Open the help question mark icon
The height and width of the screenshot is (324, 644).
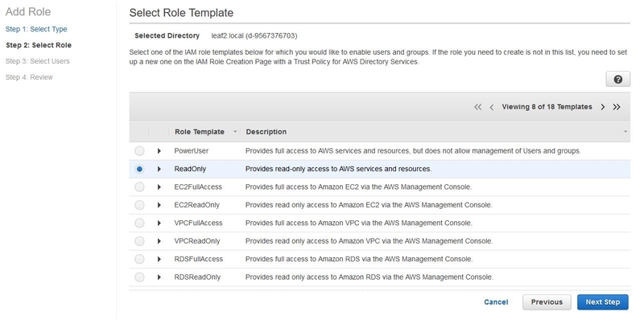pos(617,80)
